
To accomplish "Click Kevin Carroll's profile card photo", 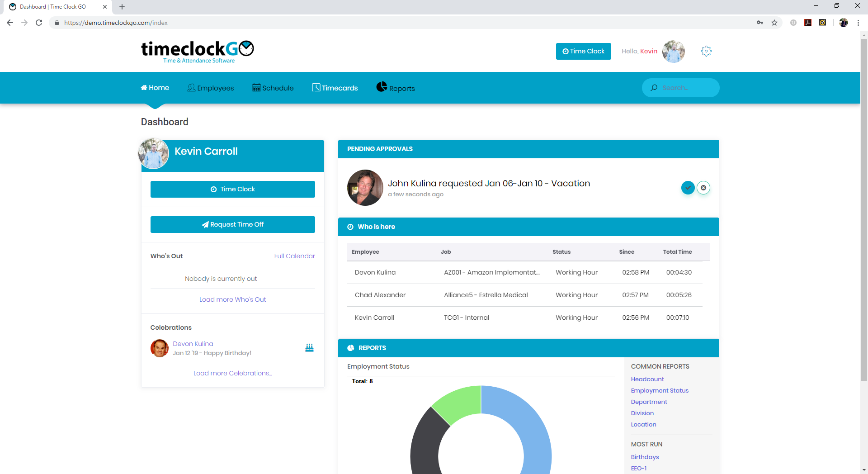I will coord(154,154).
